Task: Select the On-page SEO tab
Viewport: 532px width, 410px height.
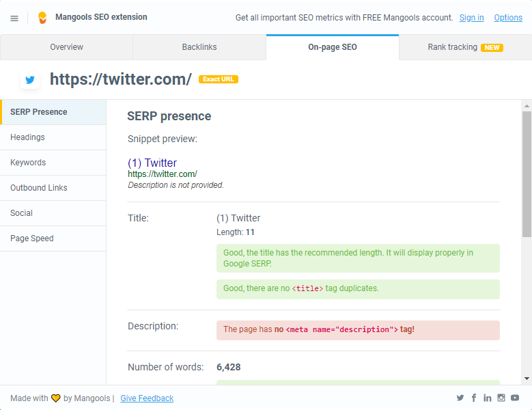Action: point(333,47)
